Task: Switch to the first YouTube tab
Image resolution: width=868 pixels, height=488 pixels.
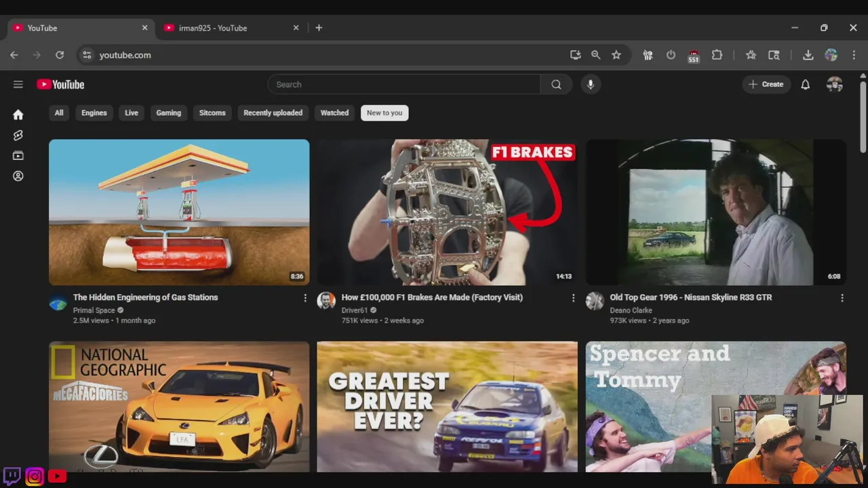Action: click(80, 28)
